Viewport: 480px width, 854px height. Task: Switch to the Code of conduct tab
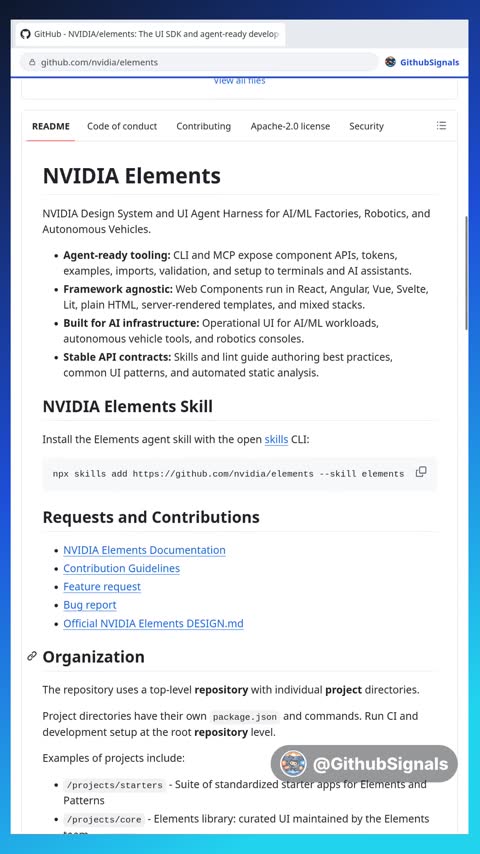click(122, 126)
